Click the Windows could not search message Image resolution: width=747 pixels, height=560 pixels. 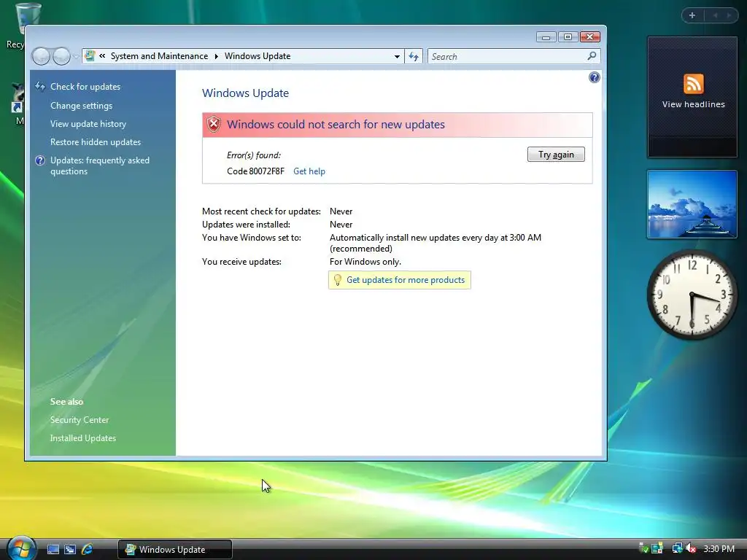coord(336,124)
